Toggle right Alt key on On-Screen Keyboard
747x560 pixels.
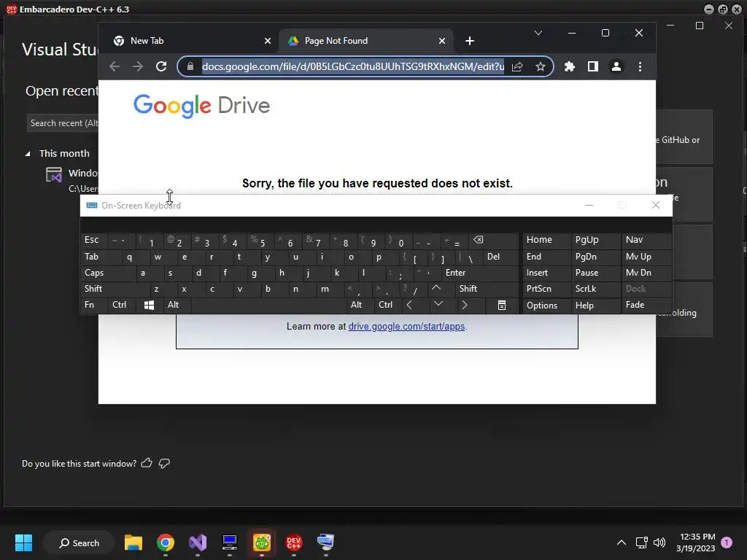tap(360, 305)
